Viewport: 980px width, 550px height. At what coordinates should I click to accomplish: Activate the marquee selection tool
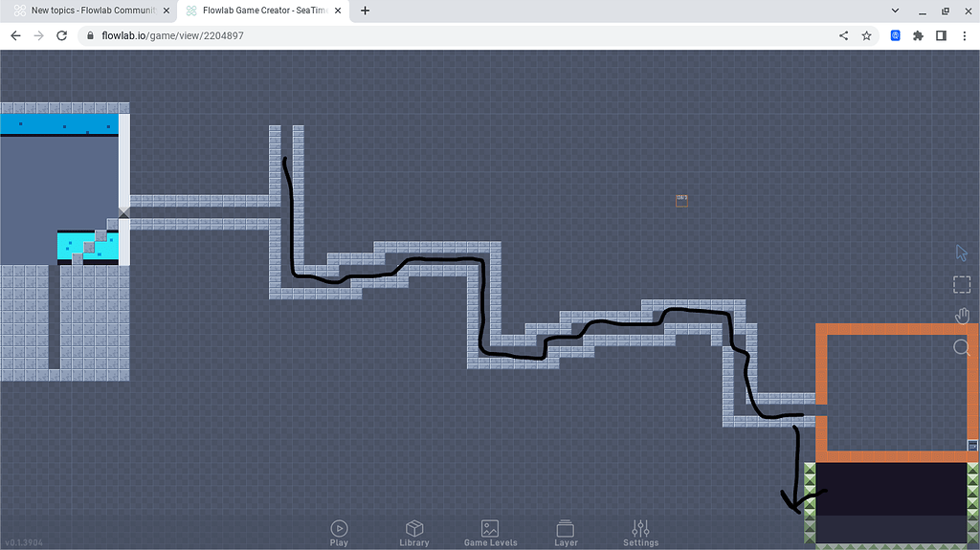coord(962,285)
